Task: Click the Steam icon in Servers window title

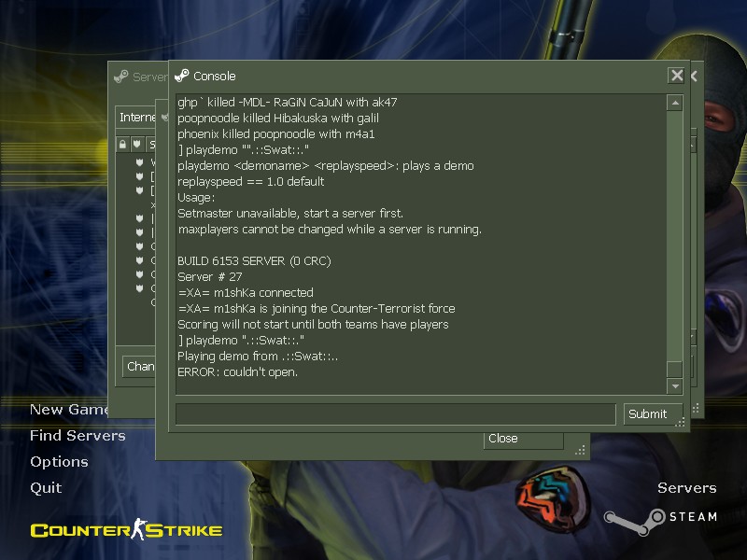Action: click(x=121, y=77)
